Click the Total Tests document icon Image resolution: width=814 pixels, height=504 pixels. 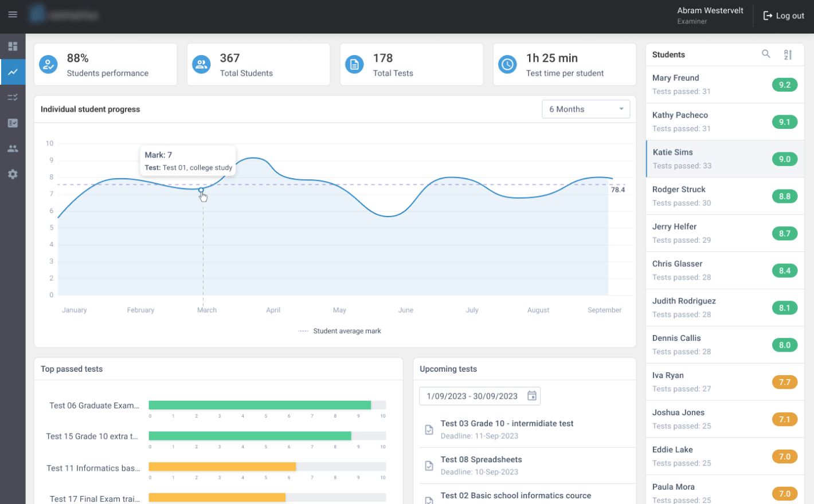tap(354, 64)
